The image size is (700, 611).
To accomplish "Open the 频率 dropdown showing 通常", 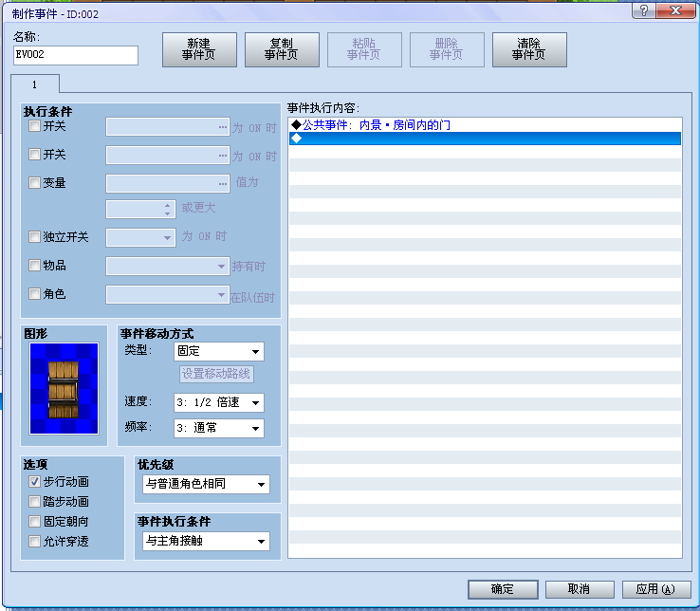I will (219, 428).
